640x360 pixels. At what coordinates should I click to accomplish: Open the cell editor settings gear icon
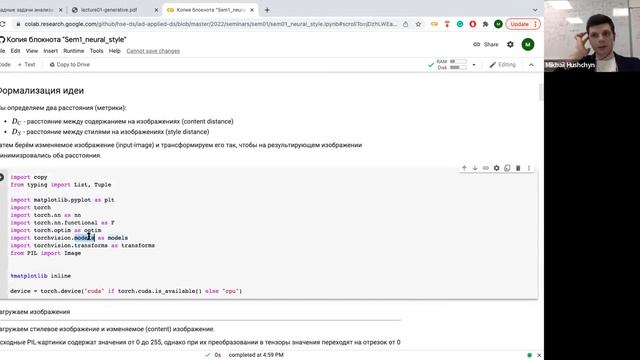496,168
